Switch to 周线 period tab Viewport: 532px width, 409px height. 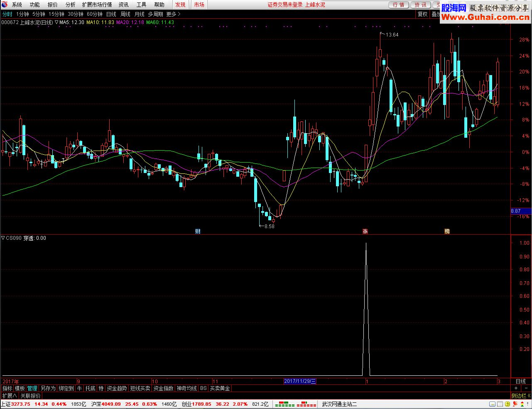[x=125, y=14]
